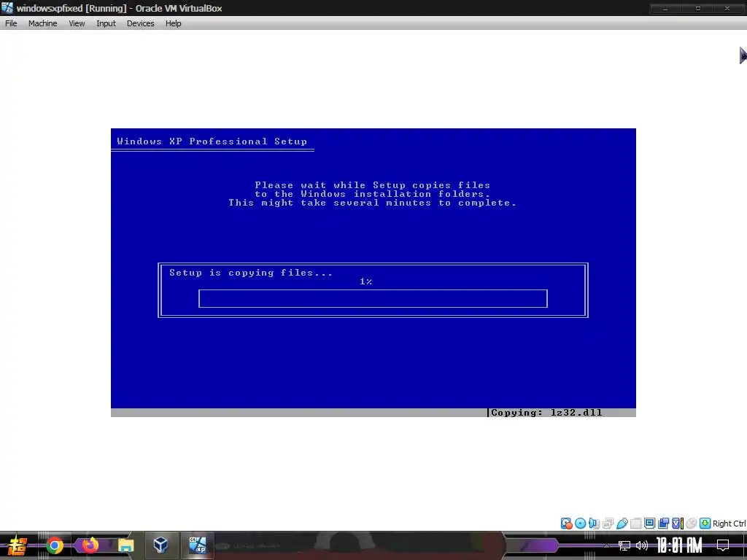Click the 'Windows XP Professional Setup' heading
This screenshot has width=747, height=560.
click(x=212, y=141)
